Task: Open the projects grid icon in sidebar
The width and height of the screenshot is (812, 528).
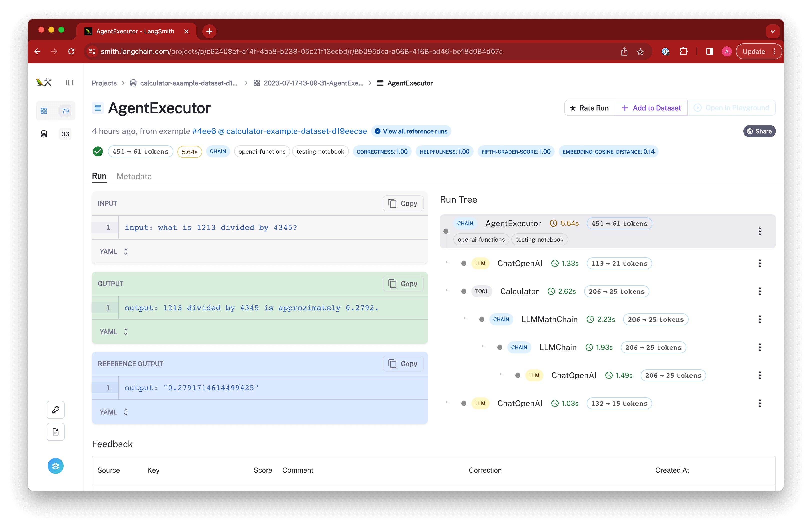Action: 44,111
